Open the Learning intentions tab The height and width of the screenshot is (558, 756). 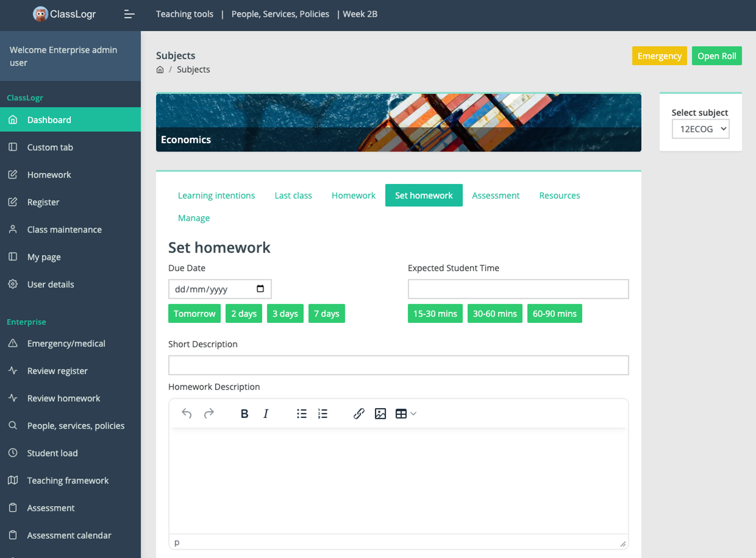[216, 195]
